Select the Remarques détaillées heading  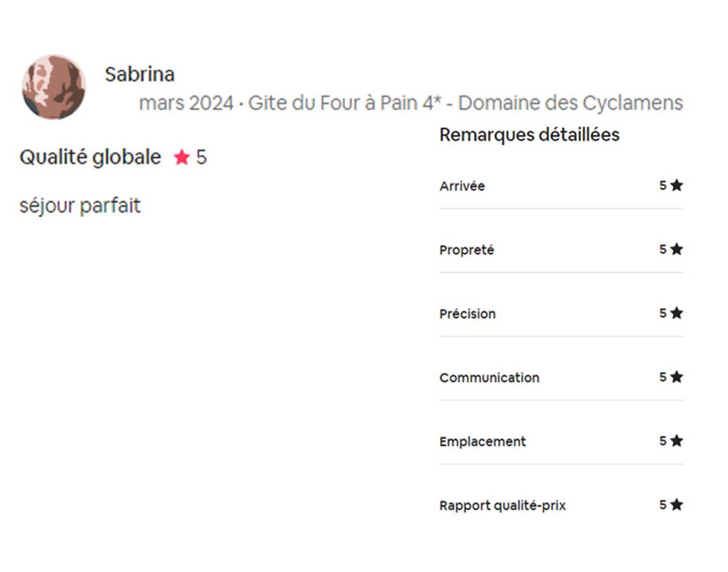(529, 135)
